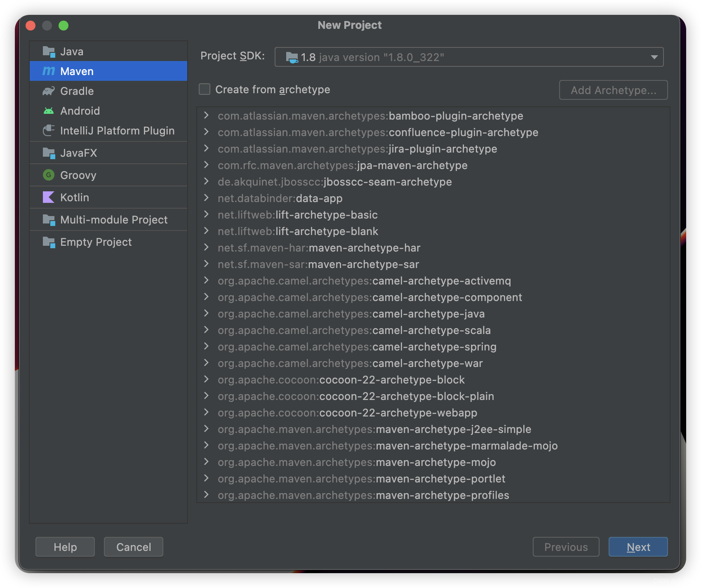Expand maven-archetype-har node
This screenshot has height=588, width=701.
(206, 247)
